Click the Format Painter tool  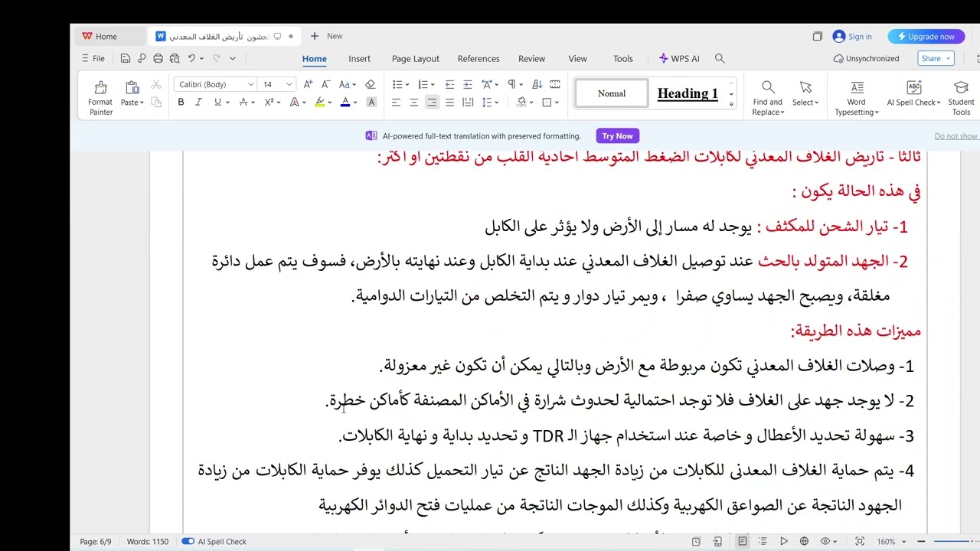(x=100, y=98)
